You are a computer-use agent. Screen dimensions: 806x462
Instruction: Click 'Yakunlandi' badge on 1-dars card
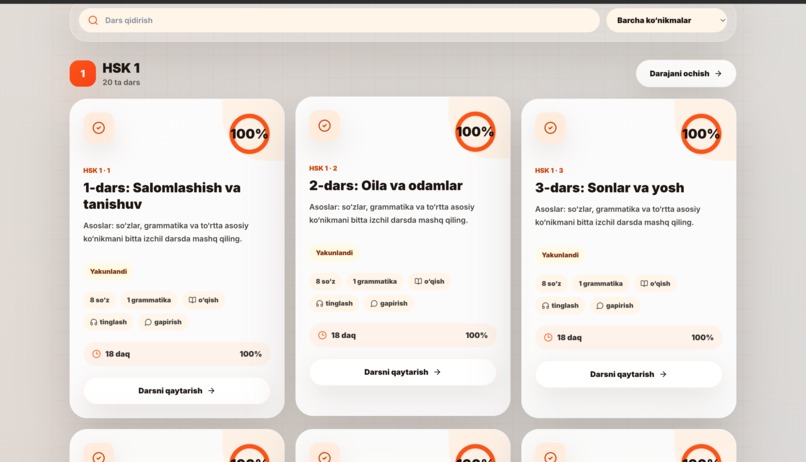click(x=108, y=271)
